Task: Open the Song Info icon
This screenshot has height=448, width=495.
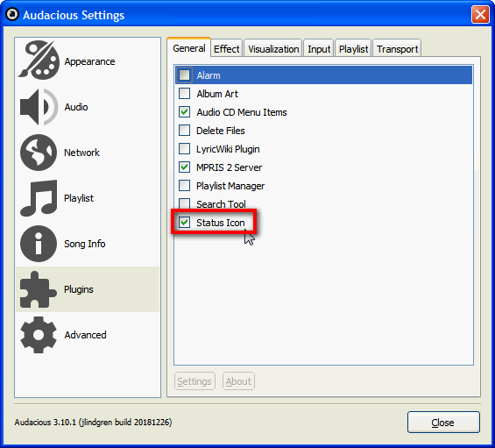Action: pyautogui.click(x=39, y=244)
